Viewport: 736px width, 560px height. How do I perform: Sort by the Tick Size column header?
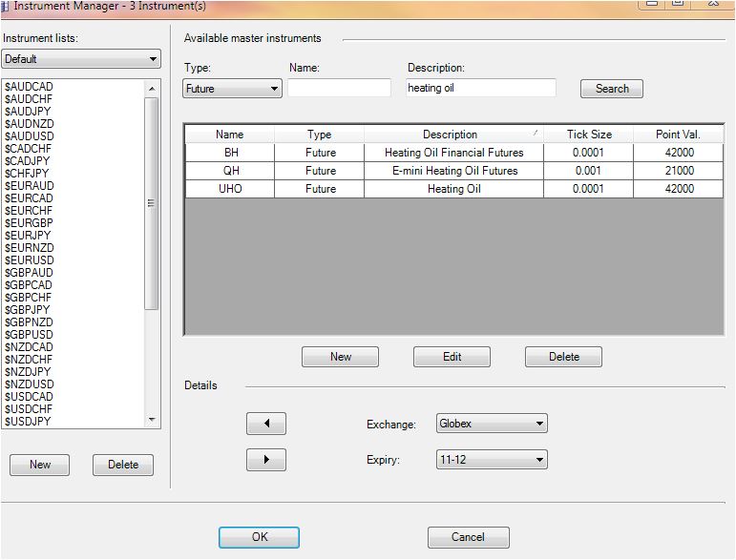pos(589,135)
